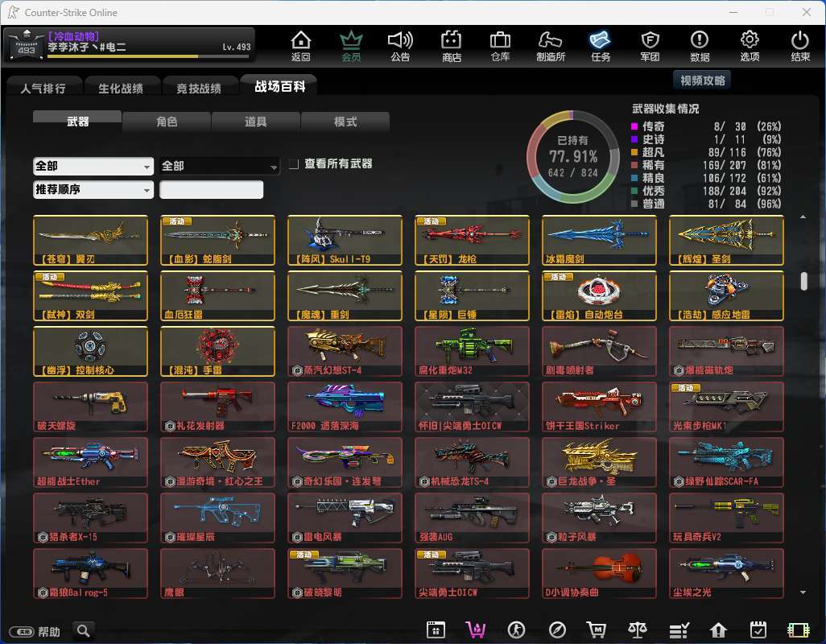The height and width of the screenshot is (644, 826).
Task: Open the 会员 membership crown icon
Action: coord(351,46)
